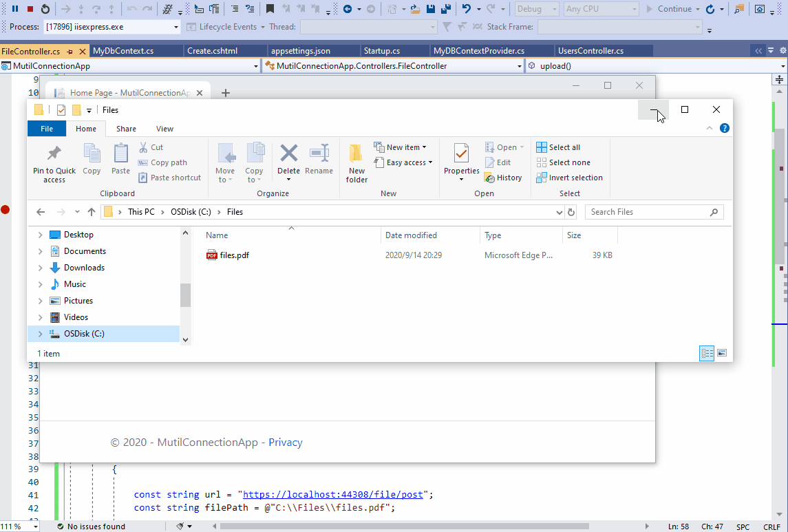Switch to the Startup.cs editor tab

coord(382,51)
